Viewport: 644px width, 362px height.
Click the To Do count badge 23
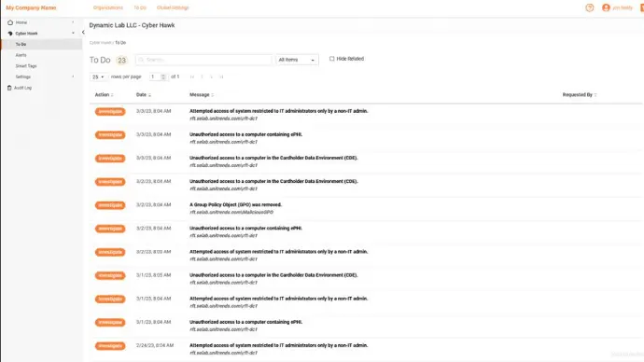tap(121, 61)
